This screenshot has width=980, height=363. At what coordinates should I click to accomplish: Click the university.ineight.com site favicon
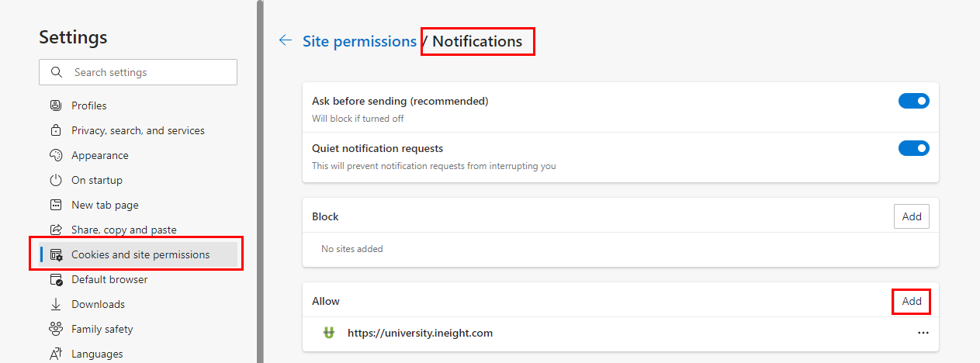pos(329,333)
